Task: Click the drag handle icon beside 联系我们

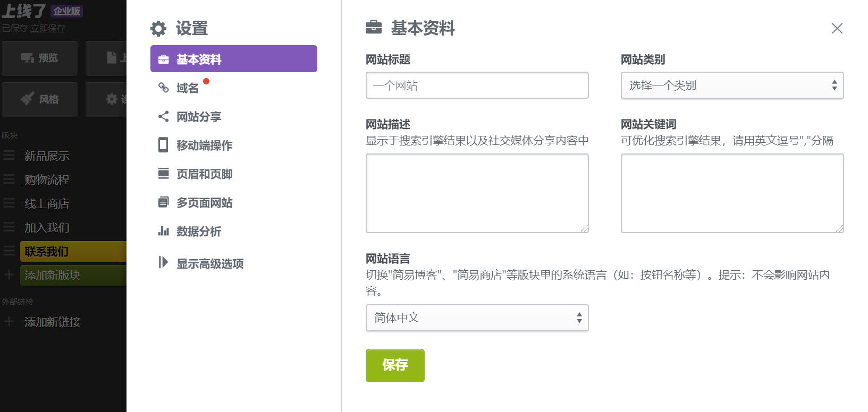Action: point(9,251)
